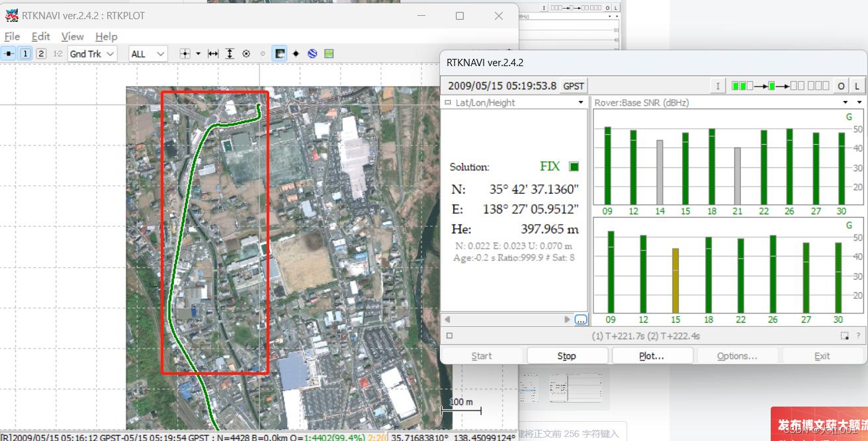The image size is (868, 441).
Task: Open the Lat/Lon/Height solution format dropdown arrow
Action: coord(581,102)
